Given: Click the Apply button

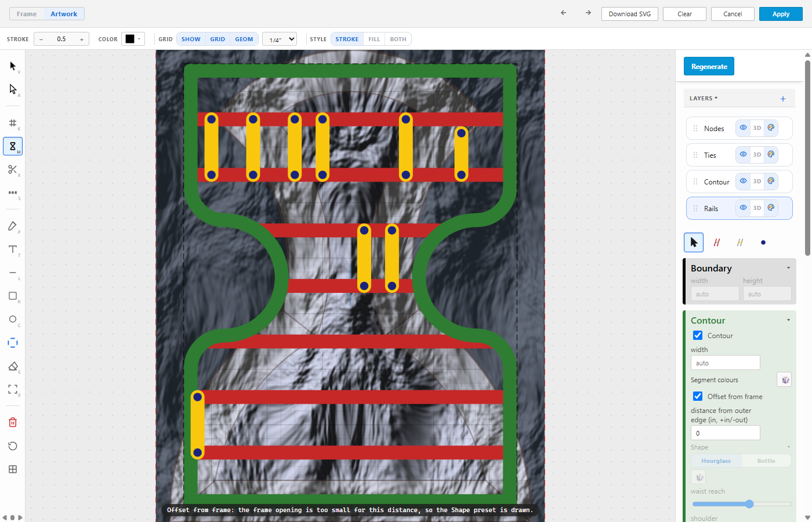Looking at the screenshot, I should pos(781,14).
